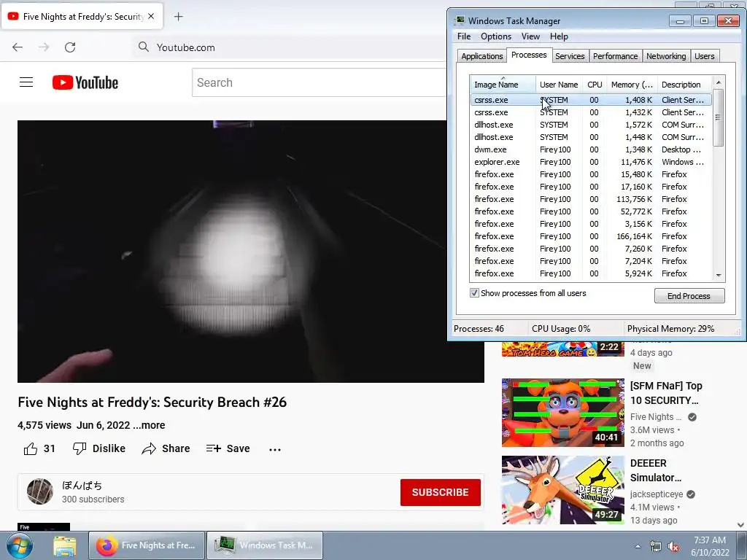The height and width of the screenshot is (560, 747).
Task: Sort processes by User Name column
Action: click(x=559, y=85)
